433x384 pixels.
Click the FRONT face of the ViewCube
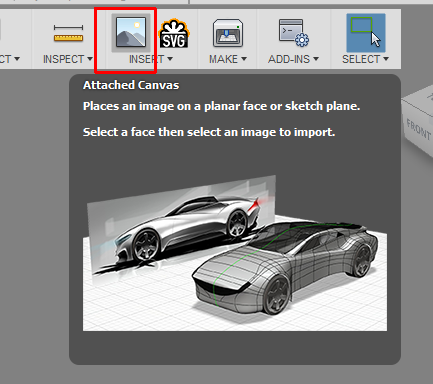(419, 129)
